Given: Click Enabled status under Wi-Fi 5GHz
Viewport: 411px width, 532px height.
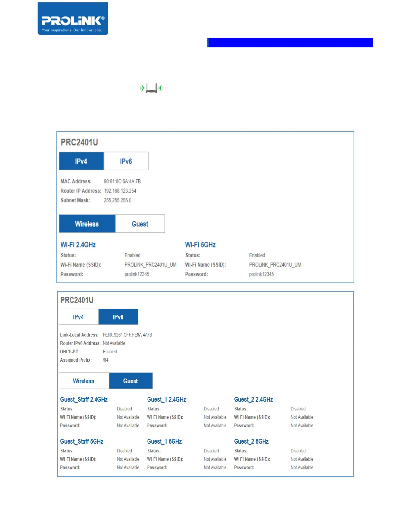Looking at the screenshot, I should [x=257, y=255].
